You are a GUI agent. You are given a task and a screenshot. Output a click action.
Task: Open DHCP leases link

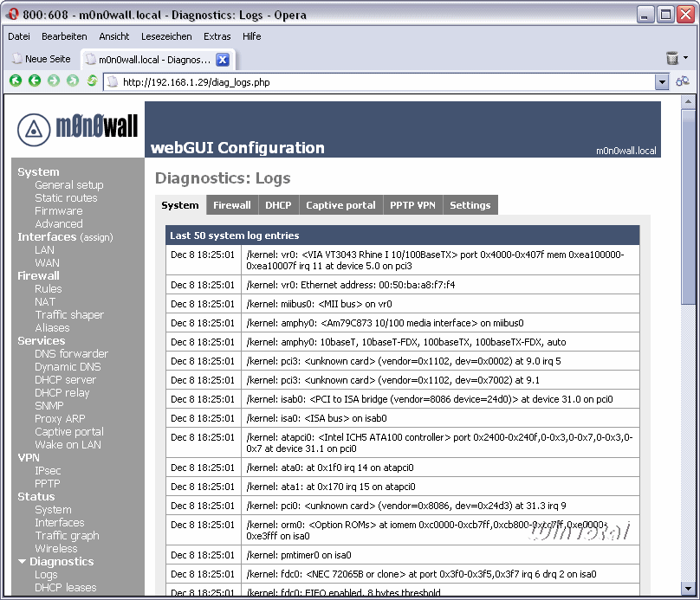(x=66, y=588)
